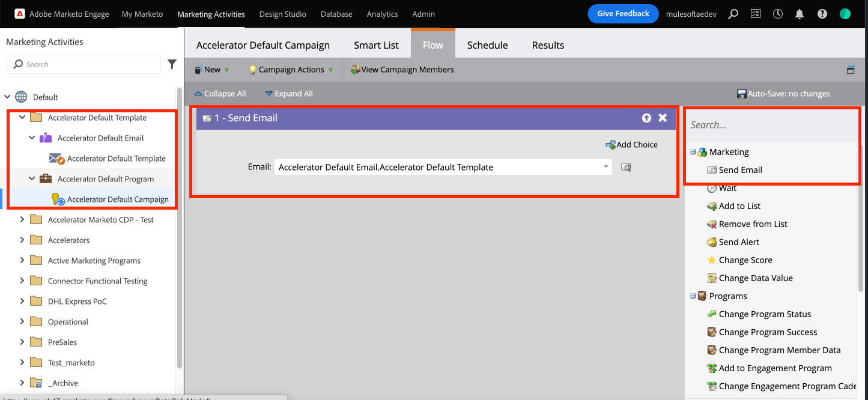Collapse the Accelerator Default Template folder

point(22,118)
